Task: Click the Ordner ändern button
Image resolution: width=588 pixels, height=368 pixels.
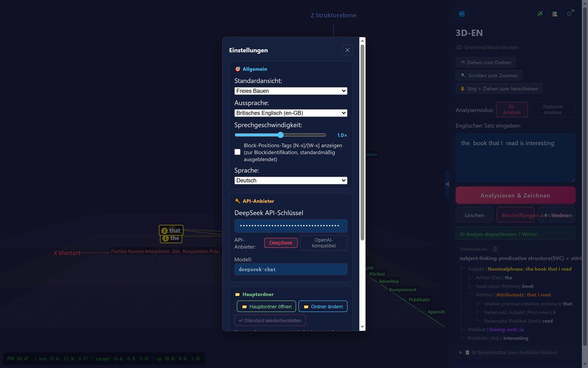Action: (323, 307)
